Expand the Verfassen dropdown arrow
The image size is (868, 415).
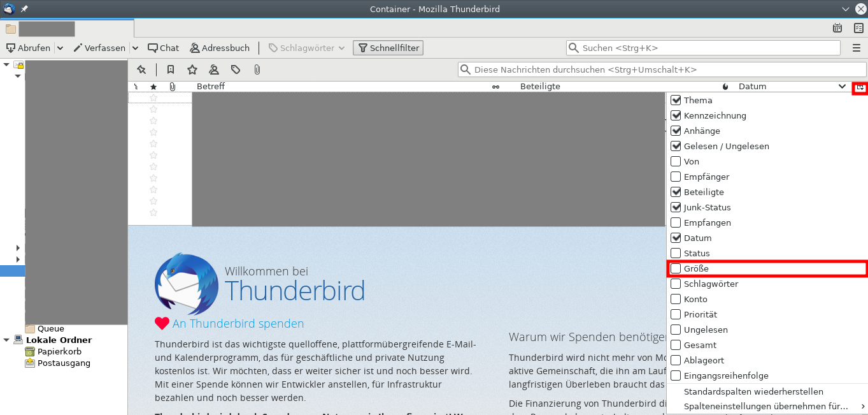[135, 48]
